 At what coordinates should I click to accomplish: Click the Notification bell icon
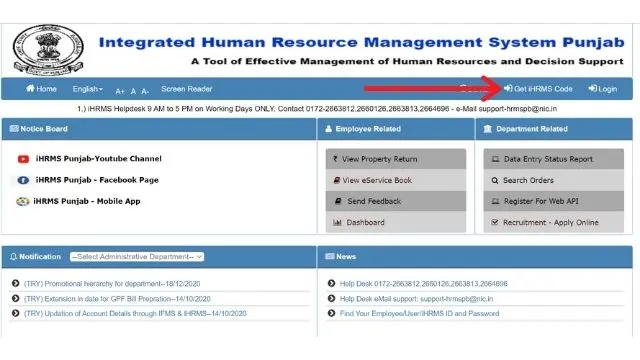[13, 257]
